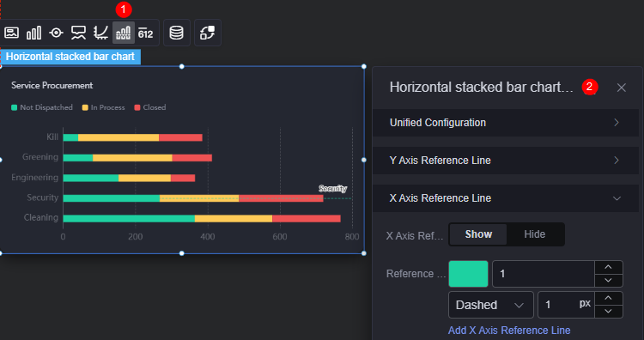Viewport: 644px width, 340px height.
Task: Open the green reference line color swatch
Action: [x=468, y=274]
